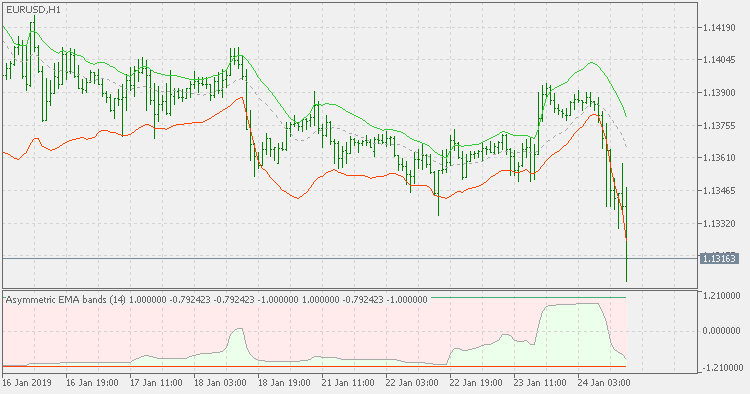750x394 pixels.
Task: Click the 24 Jan 03:00 time label
Action: click(x=604, y=383)
